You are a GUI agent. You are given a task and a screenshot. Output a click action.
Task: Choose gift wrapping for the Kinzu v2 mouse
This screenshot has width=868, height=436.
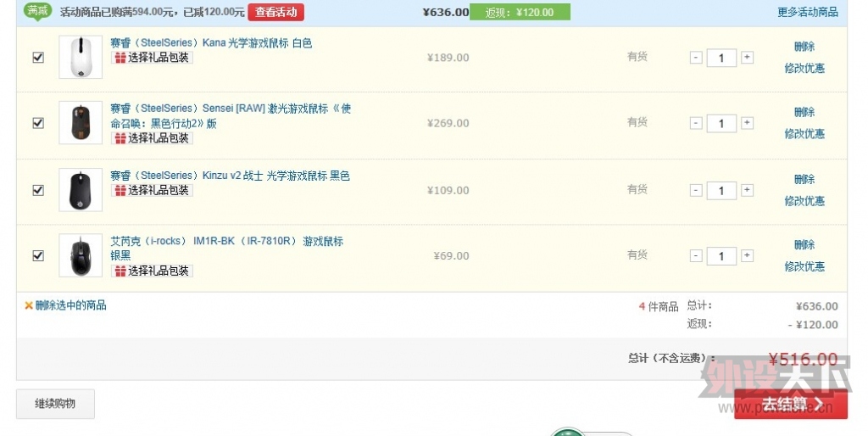(x=153, y=190)
